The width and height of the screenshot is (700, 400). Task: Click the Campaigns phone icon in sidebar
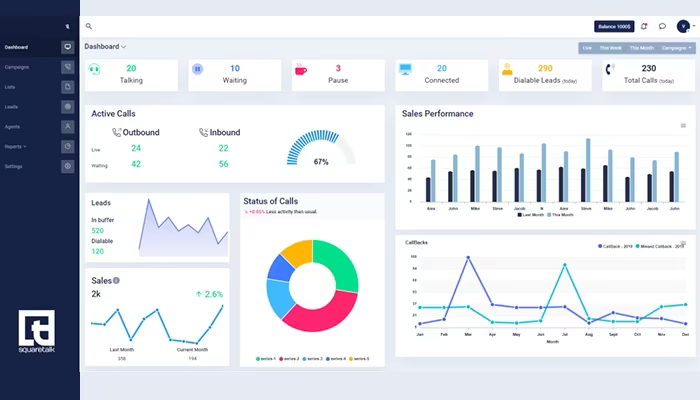tap(68, 67)
